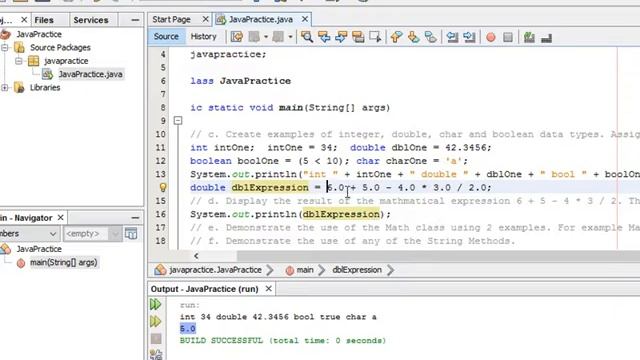Toggle highlight search icon
Screen dimensions: 640x360
tap(358, 37)
